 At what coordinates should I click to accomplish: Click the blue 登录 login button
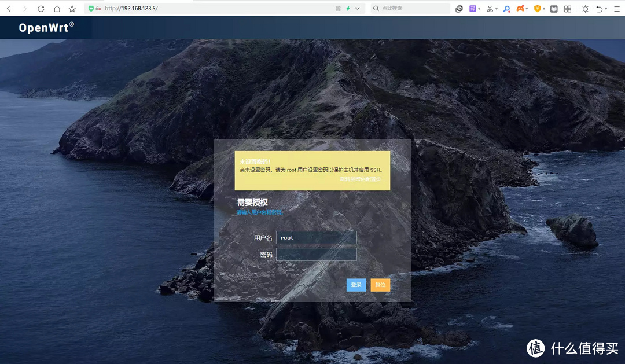point(356,285)
